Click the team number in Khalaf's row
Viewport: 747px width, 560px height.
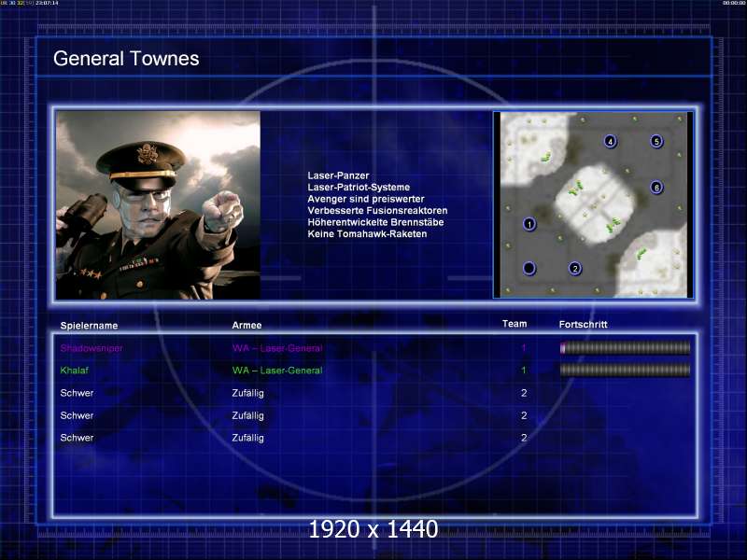click(524, 370)
